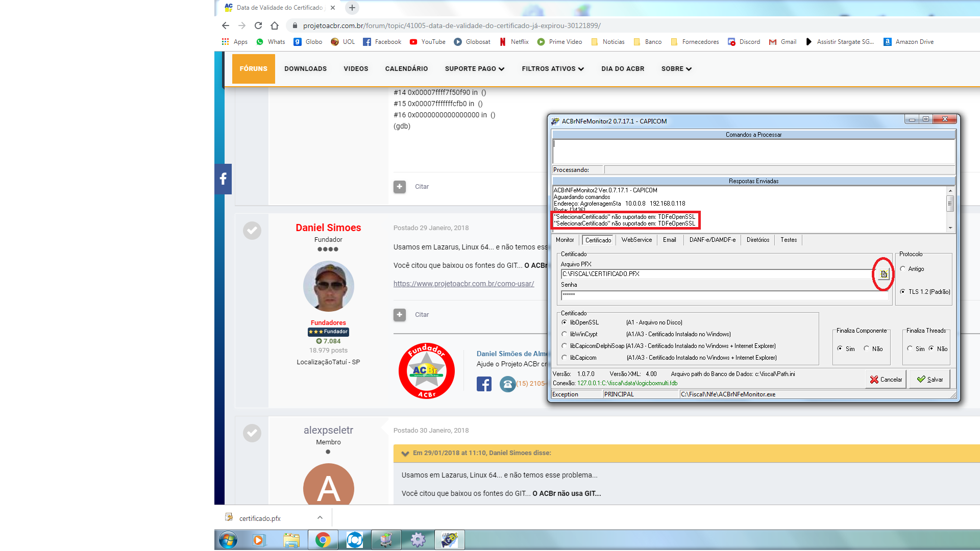980x551 pixels.
Task: Open the Fornecedores bookmark folder
Action: pos(695,42)
